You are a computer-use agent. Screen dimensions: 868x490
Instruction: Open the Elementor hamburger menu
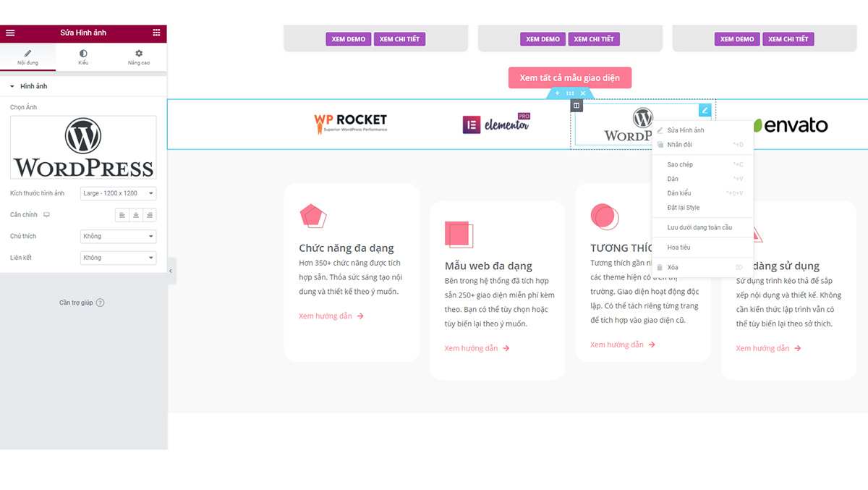point(10,33)
